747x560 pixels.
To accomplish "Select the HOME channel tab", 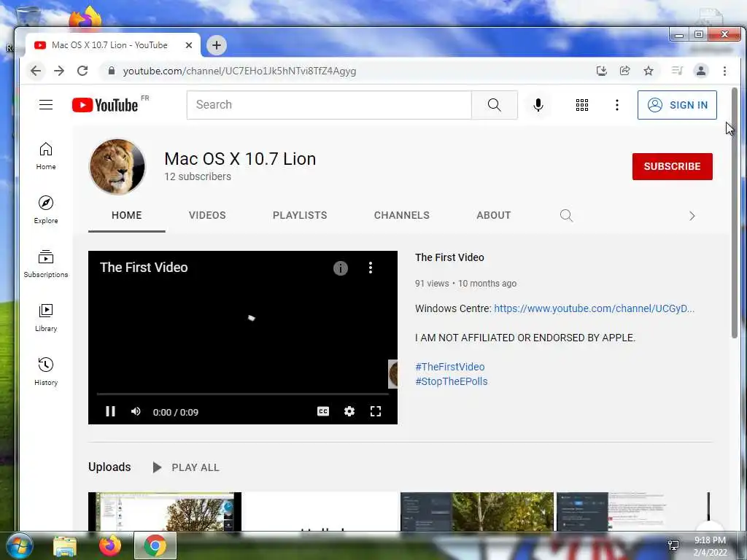I will (x=127, y=215).
